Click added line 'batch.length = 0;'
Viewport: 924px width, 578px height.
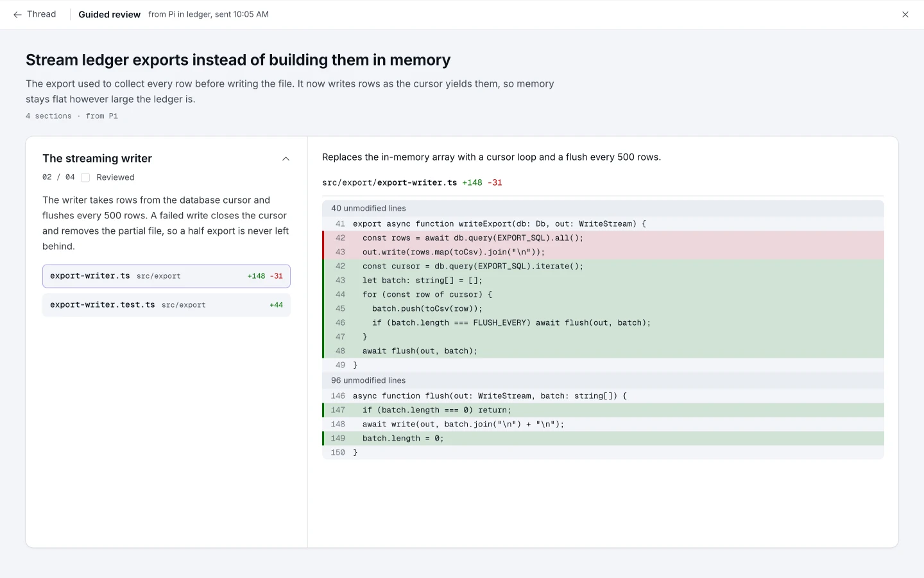[x=603, y=438]
